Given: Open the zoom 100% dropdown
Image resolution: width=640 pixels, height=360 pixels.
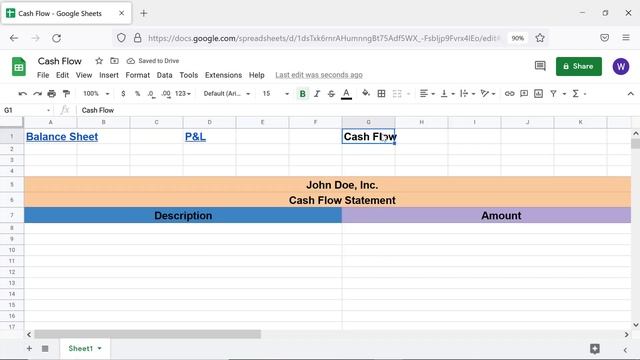Looking at the screenshot, I should 96,94.
